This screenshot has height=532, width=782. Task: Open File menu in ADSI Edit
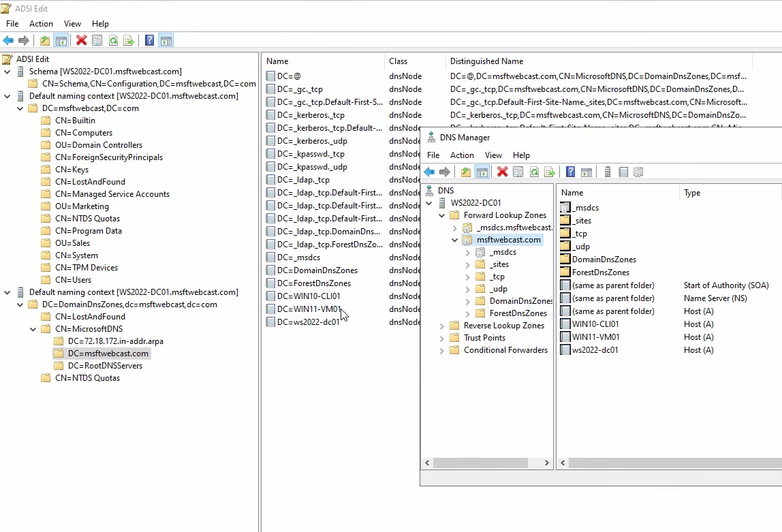click(12, 23)
